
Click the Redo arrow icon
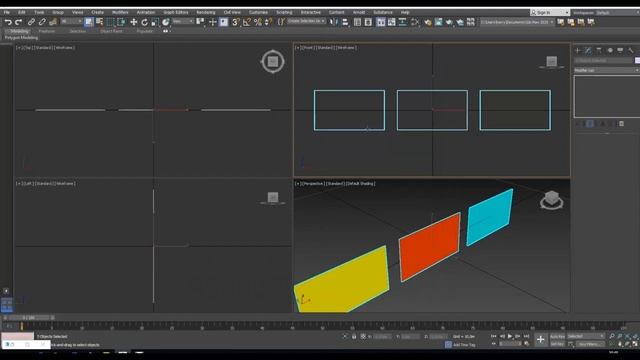18,22
